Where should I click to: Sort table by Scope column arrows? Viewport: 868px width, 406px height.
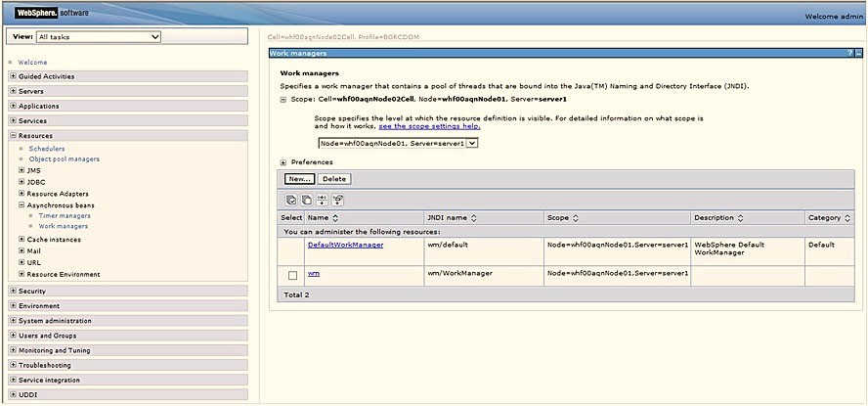click(575, 218)
